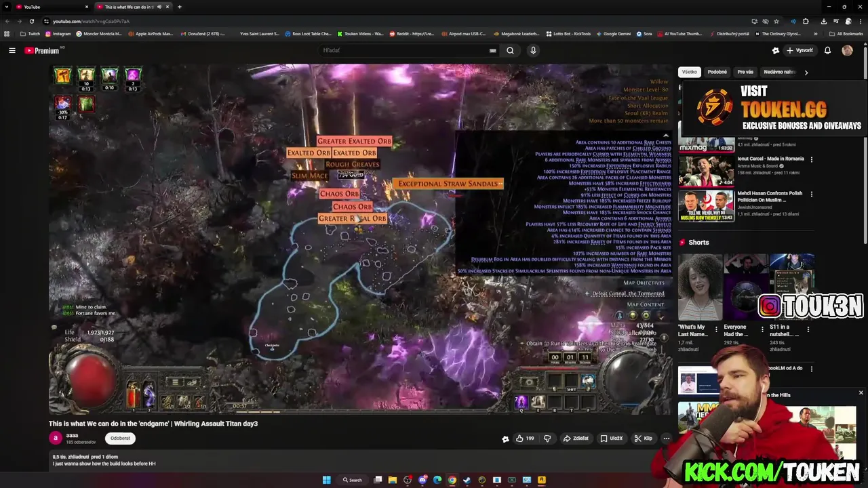Open "Everyone Had the" short

click(745, 286)
